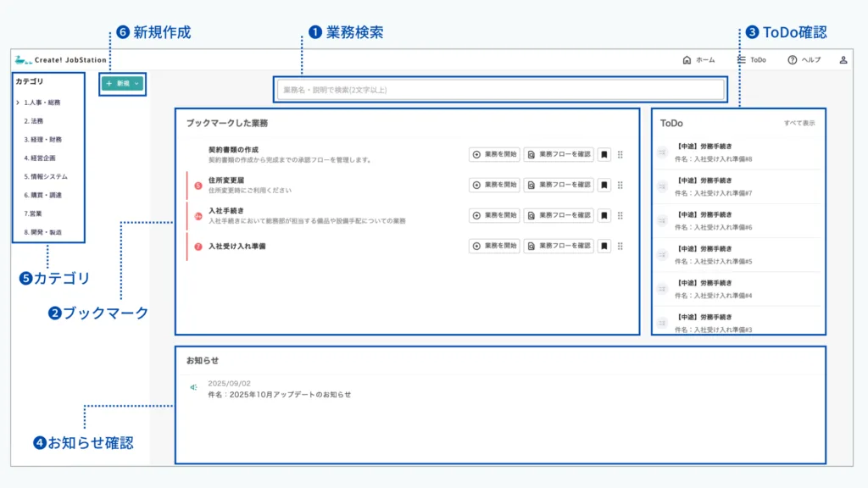Click the announcement speaker icon under お知らせ
868x488 pixels.
(194, 387)
